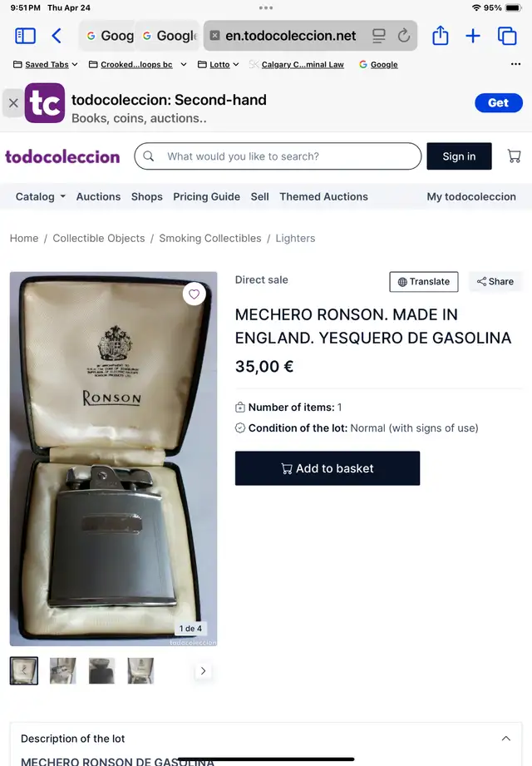Tap the Safari share icon
This screenshot has height=766, width=532.
(x=441, y=35)
